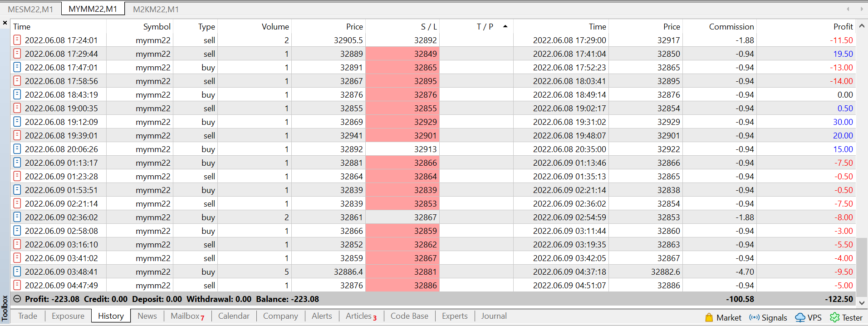This screenshot has height=326, width=868.
Task: Open the Signals broadcast icon
Action: click(754, 317)
